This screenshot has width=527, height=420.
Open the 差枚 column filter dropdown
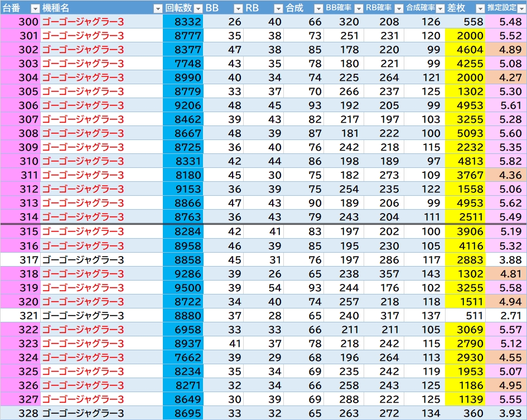(x=480, y=9)
